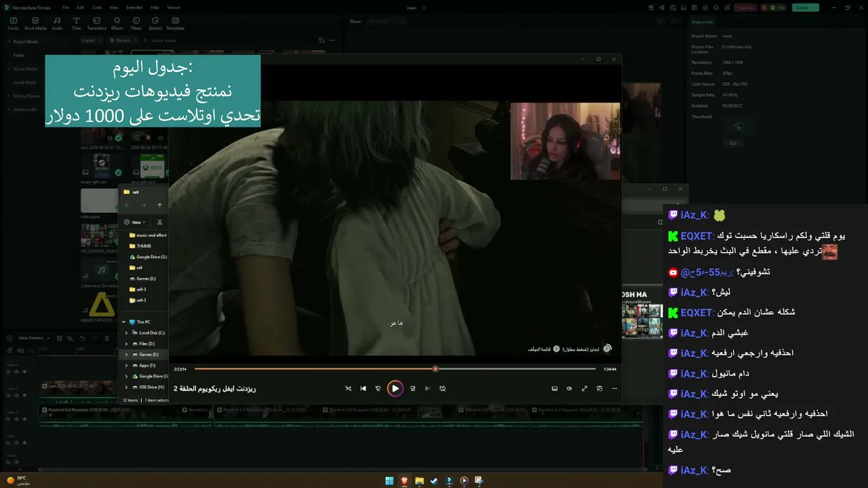Skip back in the media player

[378, 388]
